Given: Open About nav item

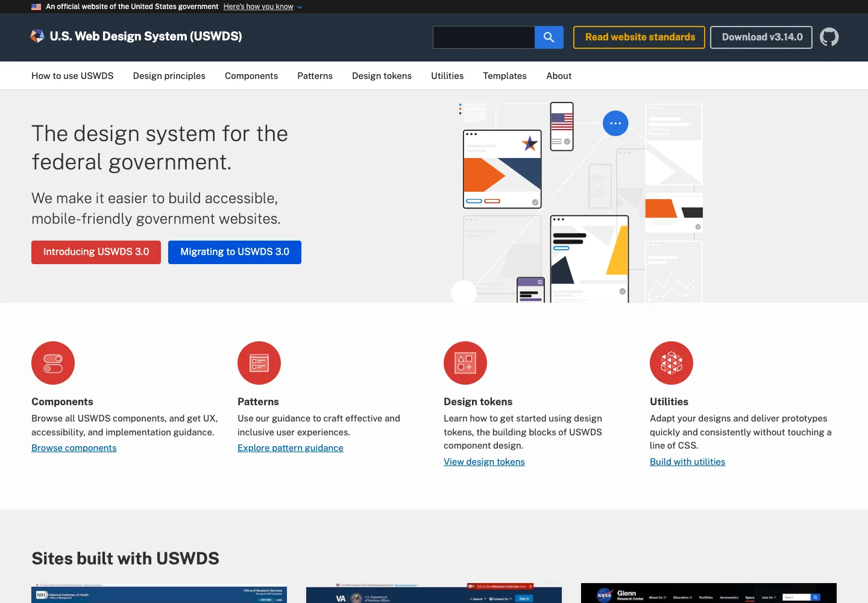Looking at the screenshot, I should [559, 76].
